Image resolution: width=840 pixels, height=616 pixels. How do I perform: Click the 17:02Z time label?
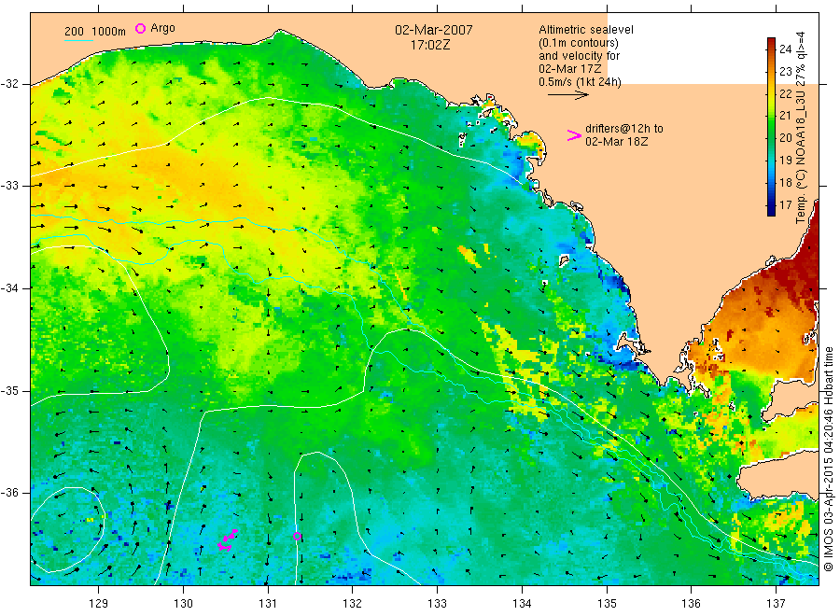pos(430,46)
